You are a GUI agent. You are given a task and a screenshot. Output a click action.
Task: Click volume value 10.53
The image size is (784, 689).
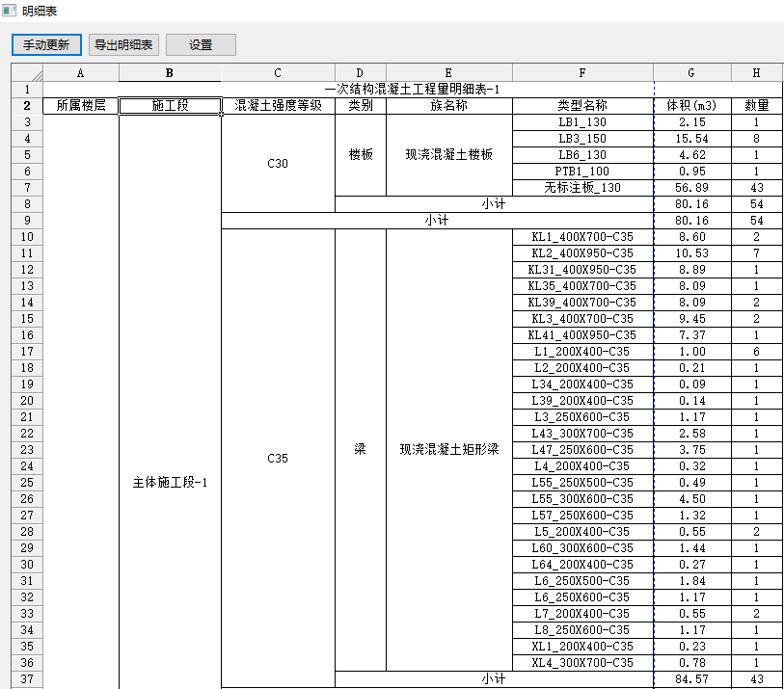(x=692, y=253)
